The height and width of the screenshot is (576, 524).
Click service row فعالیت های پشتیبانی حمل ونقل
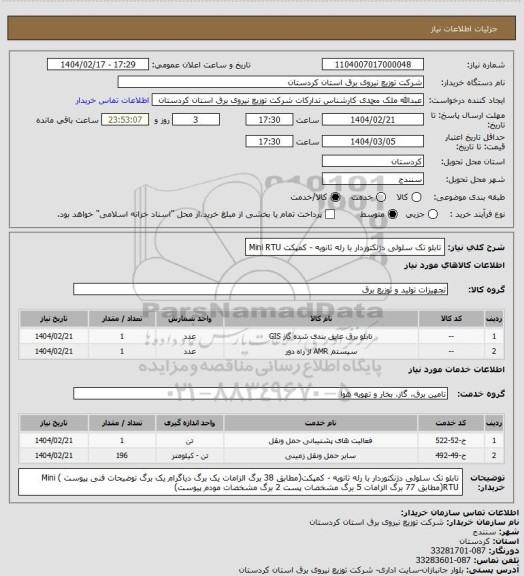point(262,440)
